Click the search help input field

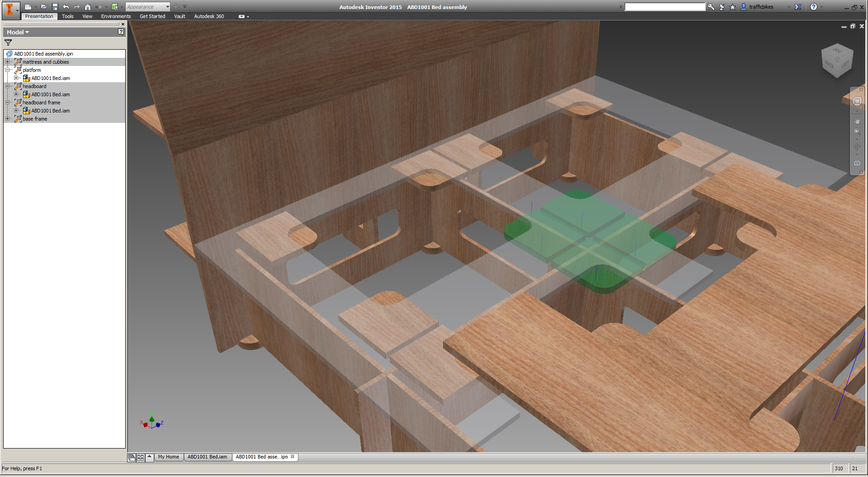pos(665,7)
